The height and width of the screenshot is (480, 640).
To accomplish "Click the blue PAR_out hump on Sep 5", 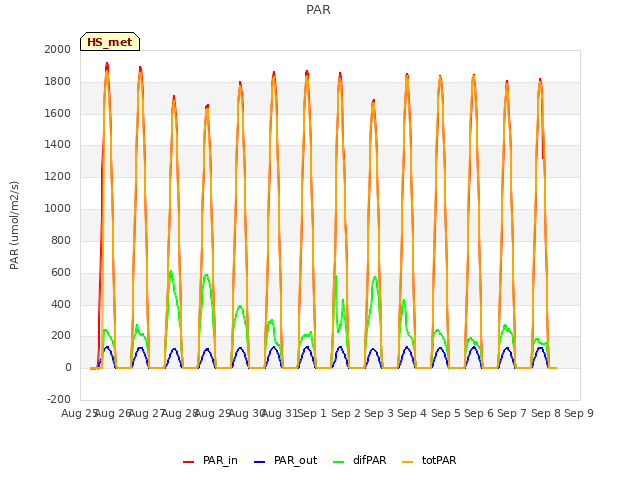I will click(x=440, y=349).
